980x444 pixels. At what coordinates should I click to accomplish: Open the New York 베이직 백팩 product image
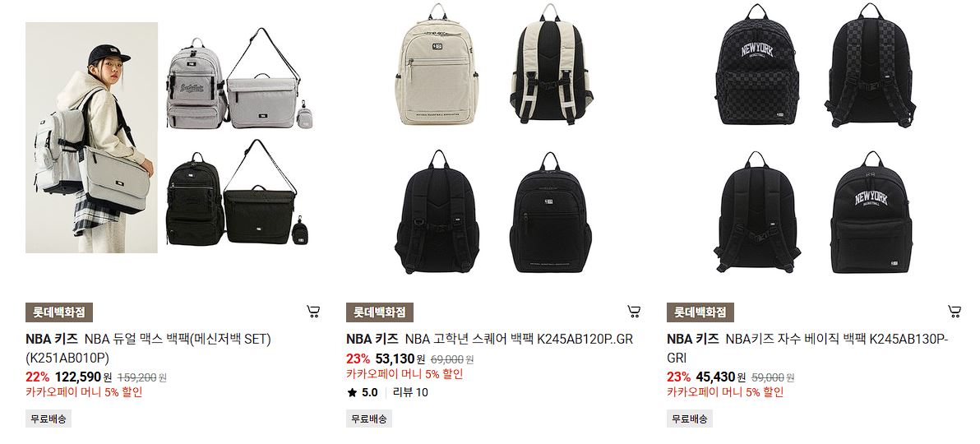[x=811, y=137]
